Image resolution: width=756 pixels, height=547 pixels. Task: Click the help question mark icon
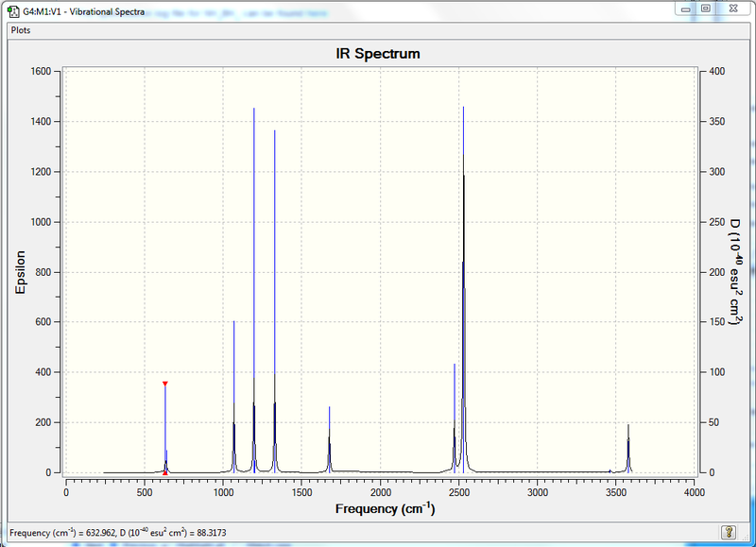pyautogui.click(x=728, y=532)
